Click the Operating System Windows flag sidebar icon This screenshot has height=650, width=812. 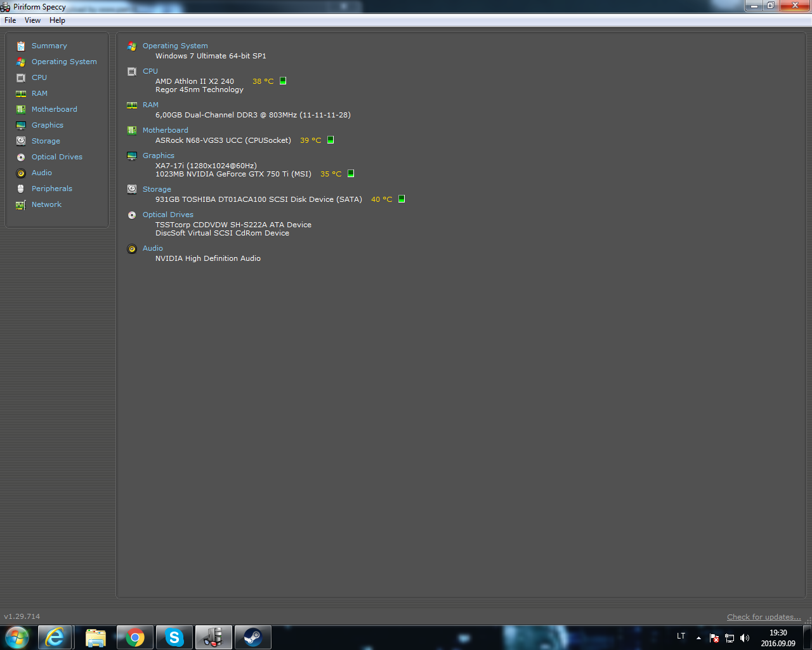(x=21, y=62)
